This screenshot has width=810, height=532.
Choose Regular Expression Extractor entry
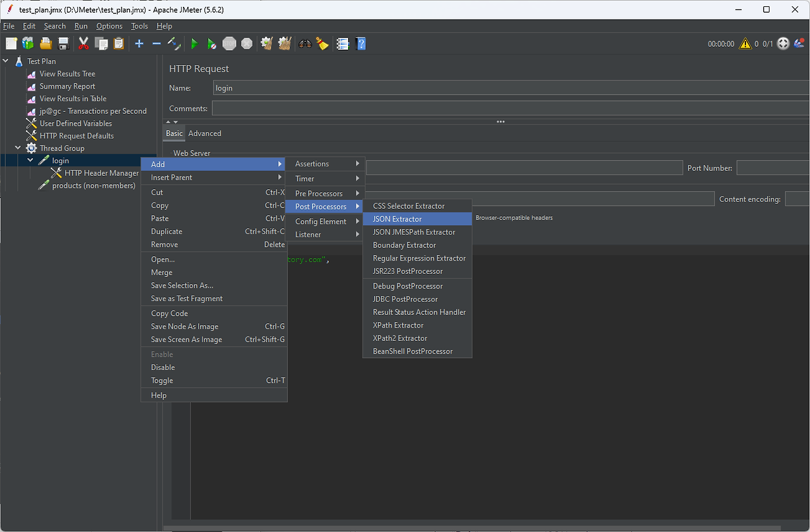(419, 258)
